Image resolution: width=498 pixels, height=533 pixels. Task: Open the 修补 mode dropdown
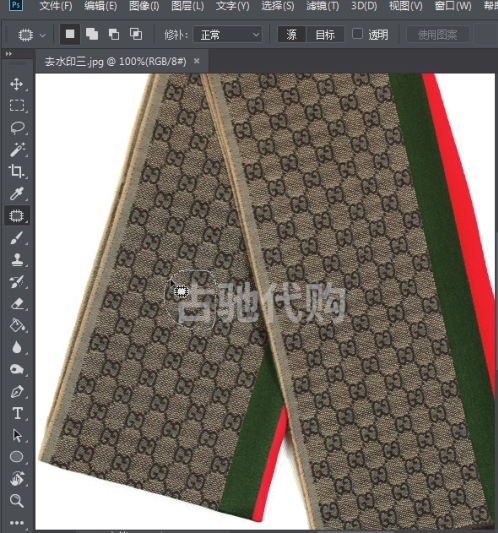click(228, 34)
